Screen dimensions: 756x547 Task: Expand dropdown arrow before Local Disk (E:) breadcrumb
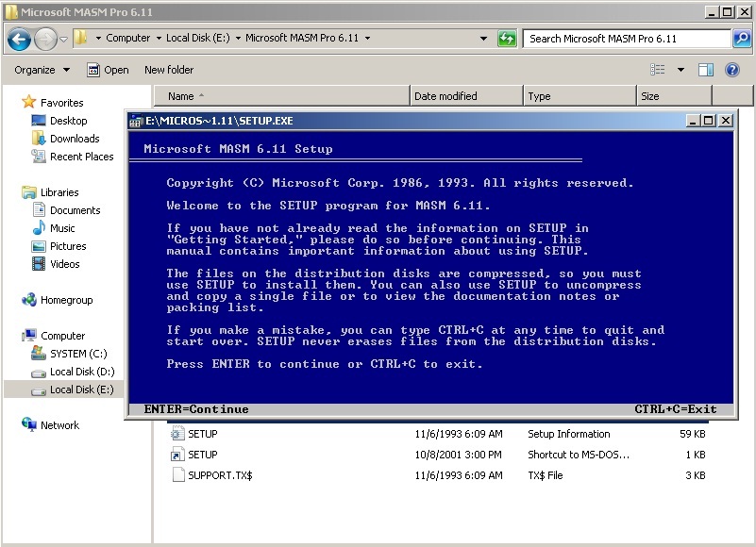point(159,38)
